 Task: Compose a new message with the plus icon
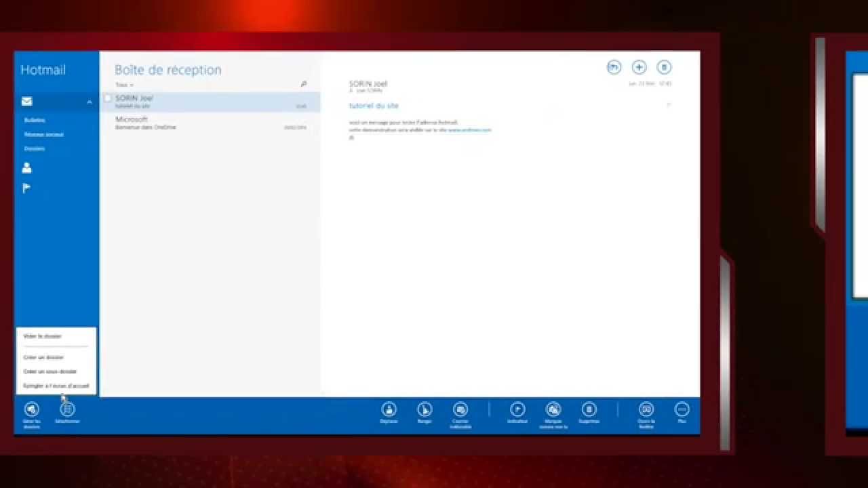coord(639,67)
